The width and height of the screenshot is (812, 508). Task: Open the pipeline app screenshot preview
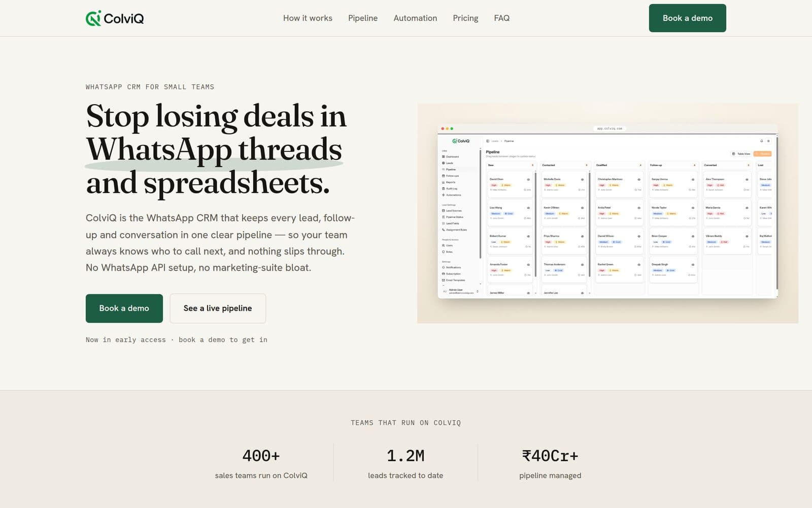click(x=607, y=213)
